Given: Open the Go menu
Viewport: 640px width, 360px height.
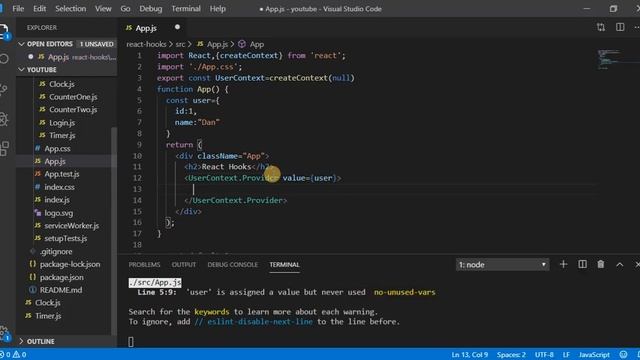Looking at the screenshot, I should [x=125, y=9].
